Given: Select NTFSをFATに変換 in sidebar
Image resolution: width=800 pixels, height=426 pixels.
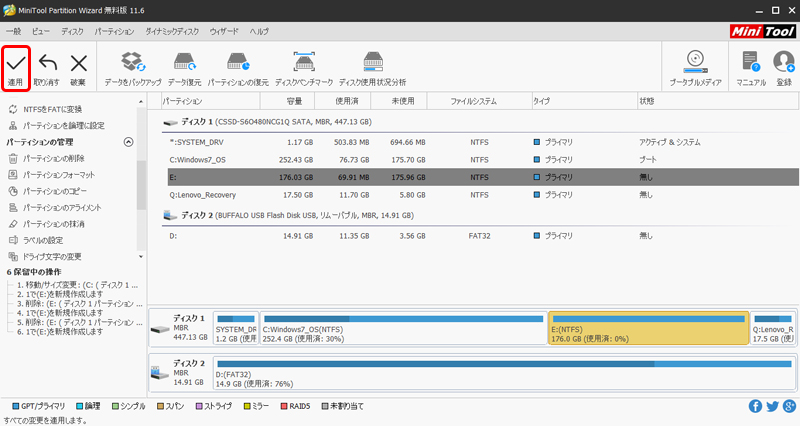Looking at the screenshot, I should click(52, 109).
